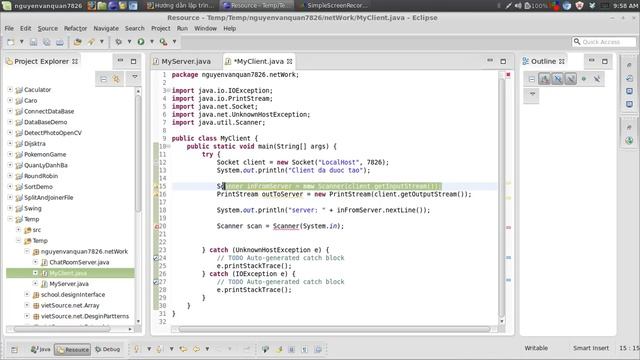Image resolution: width=640 pixels, height=360 pixels.
Task: Switch to the Resource perspective
Action: click(x=73, y=349)
